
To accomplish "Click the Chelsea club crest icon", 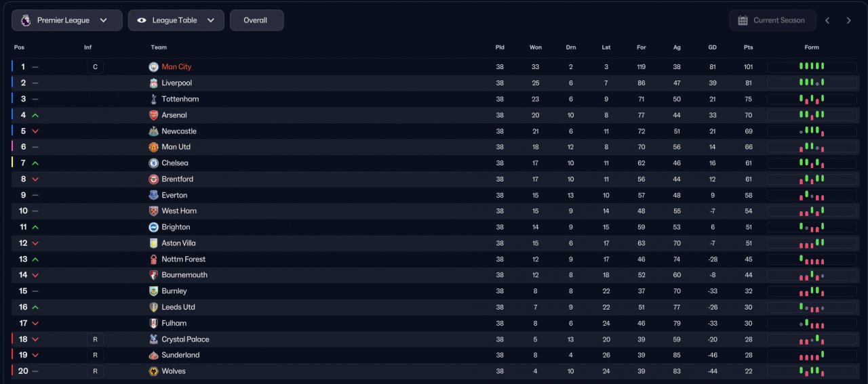I will tap(153, 163).
